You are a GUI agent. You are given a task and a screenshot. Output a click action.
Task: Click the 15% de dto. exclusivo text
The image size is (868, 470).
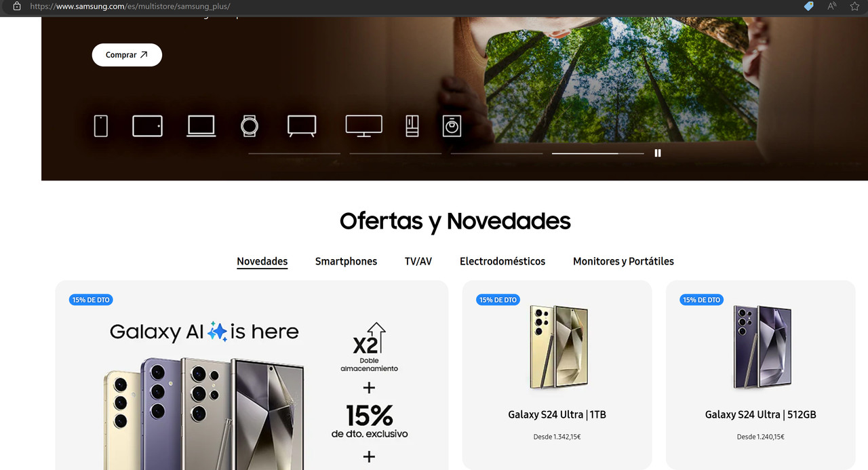(x=370, y=420)
